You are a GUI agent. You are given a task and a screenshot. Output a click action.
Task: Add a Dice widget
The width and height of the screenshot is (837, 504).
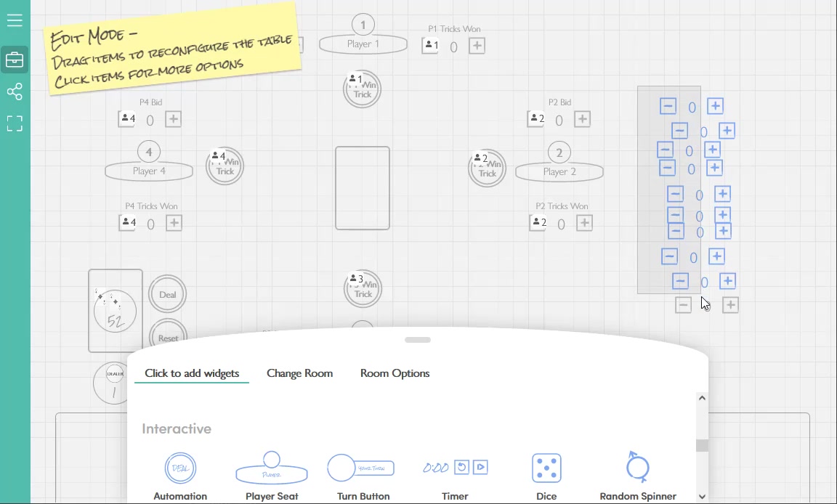[x=546, y=477]
